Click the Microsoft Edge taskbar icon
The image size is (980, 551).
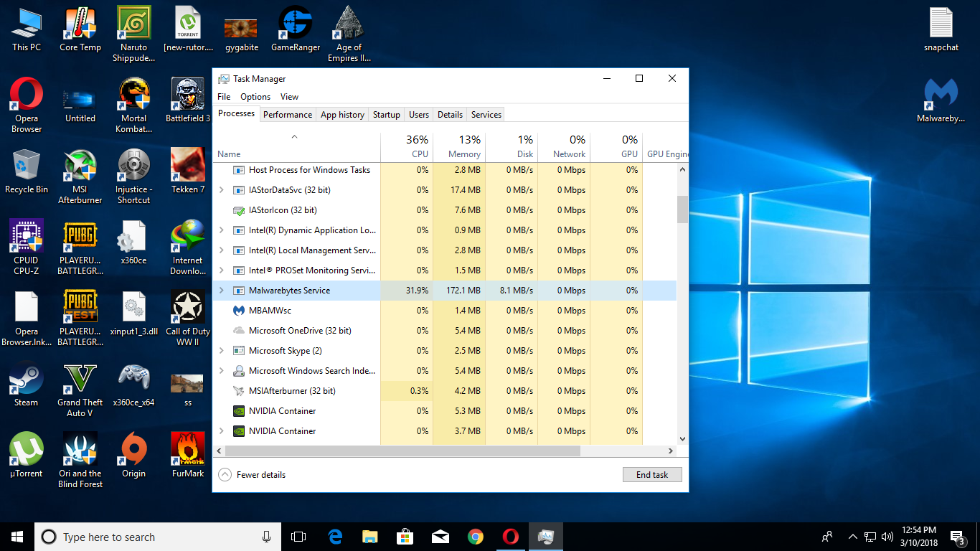tap(335, 537)
